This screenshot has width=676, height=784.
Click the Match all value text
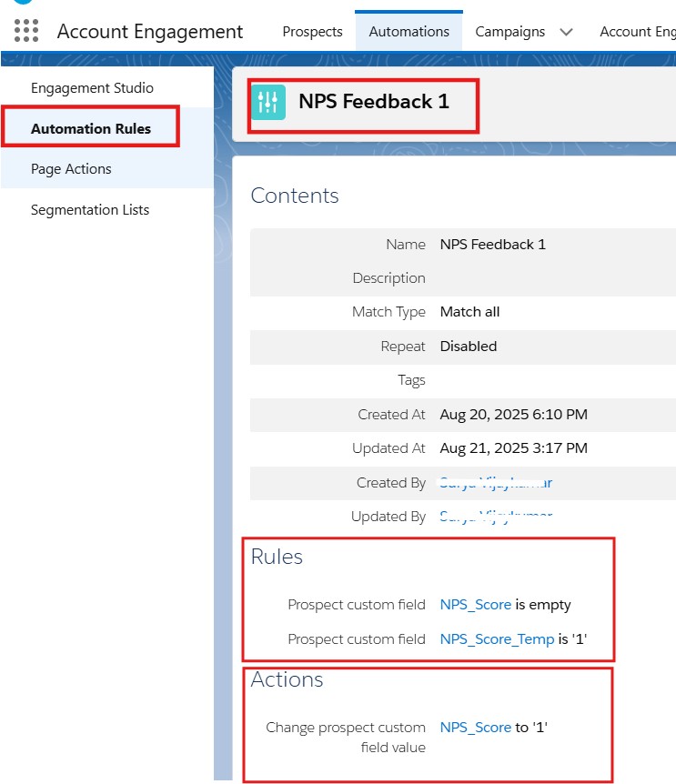point(469,312)
